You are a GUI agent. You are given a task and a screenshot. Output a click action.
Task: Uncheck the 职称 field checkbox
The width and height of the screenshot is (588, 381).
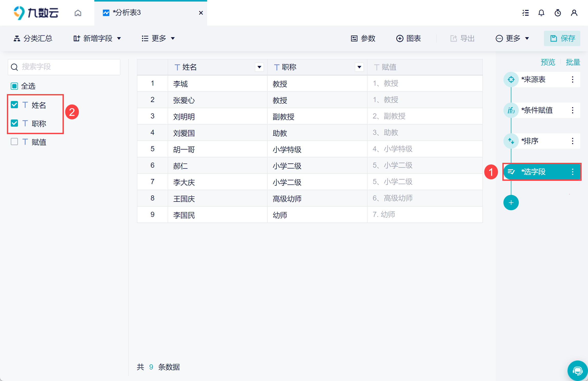coord(14,123)
